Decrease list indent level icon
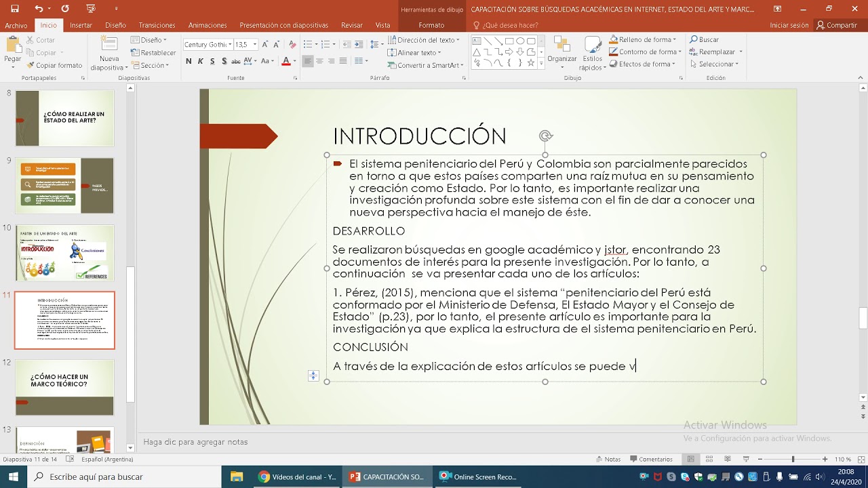 coord(346,44)
